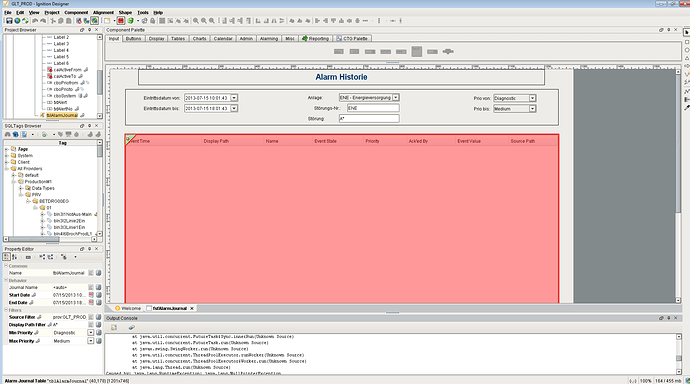690x384 pixels.
Task: Click the Störungs-Nr. input field showing ENE
Action: point(373,108)
